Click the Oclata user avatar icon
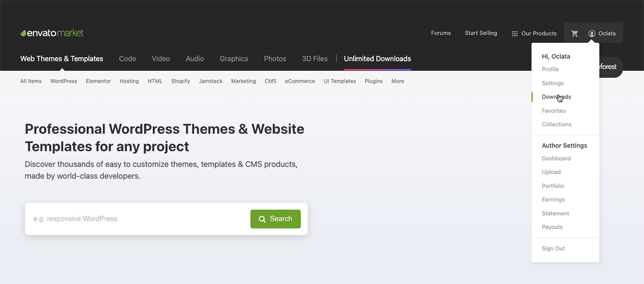Screen dimensions: 644x284 (x=592, y=33)
